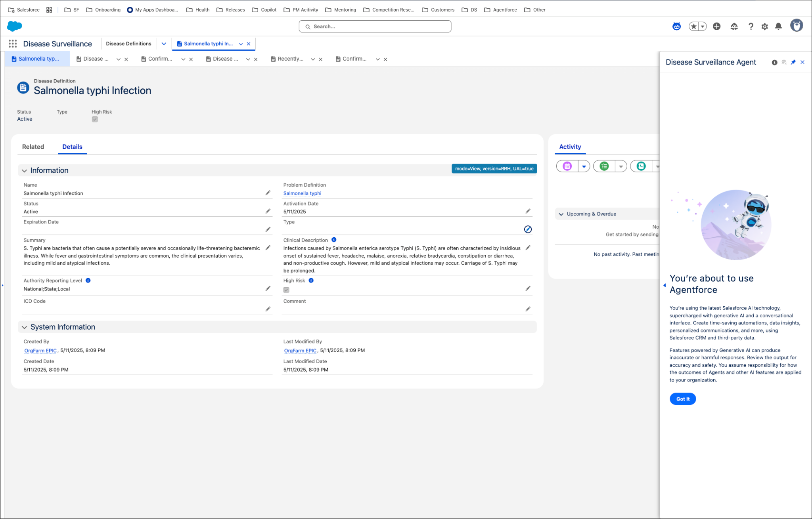Screen dimensions: 812x519
Task: Edit Summary field using pencil icon
Action: pos(268,248)
